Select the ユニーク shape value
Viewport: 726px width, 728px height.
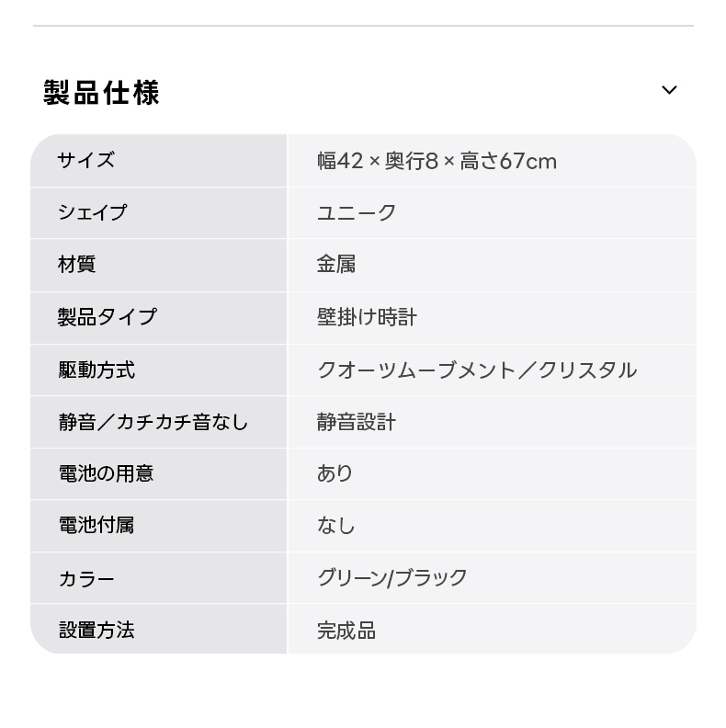coord(357,213)
